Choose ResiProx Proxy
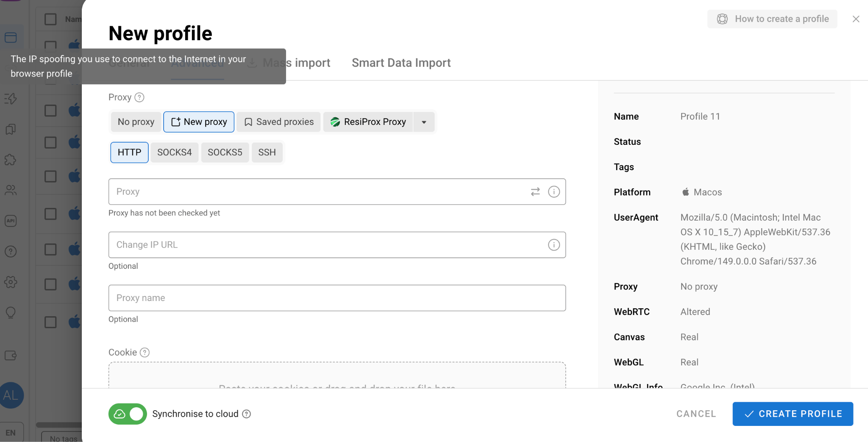This screenshot has width=868, height=442. pos(368,122)
